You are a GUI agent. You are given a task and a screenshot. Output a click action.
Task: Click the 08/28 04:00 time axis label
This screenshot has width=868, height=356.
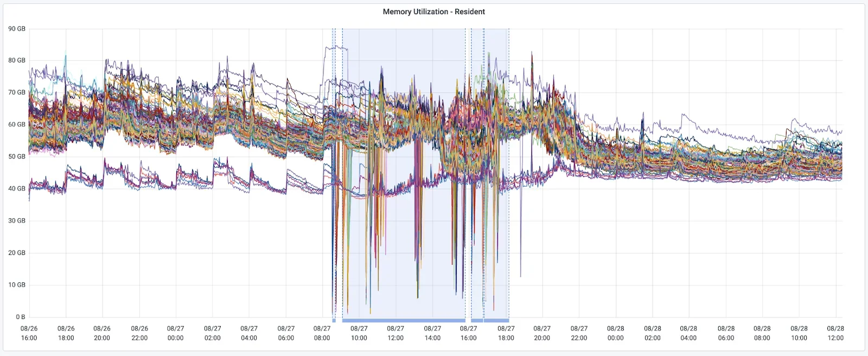pos(688,333)
